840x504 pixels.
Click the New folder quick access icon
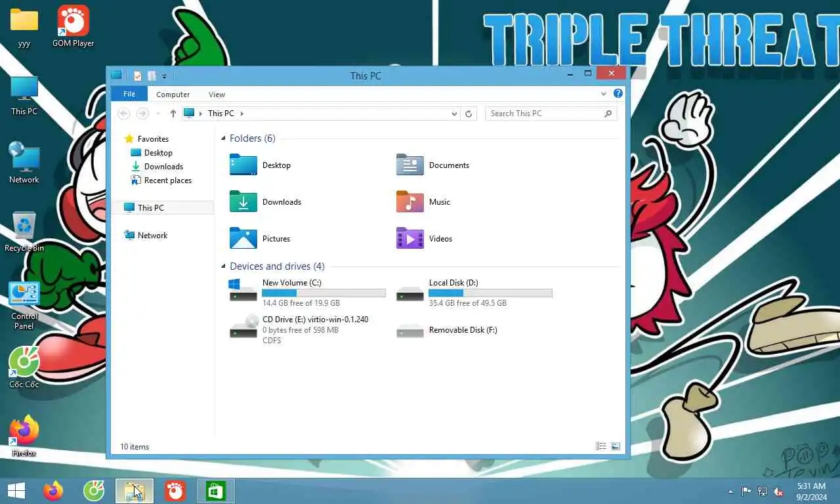[152, 75]
